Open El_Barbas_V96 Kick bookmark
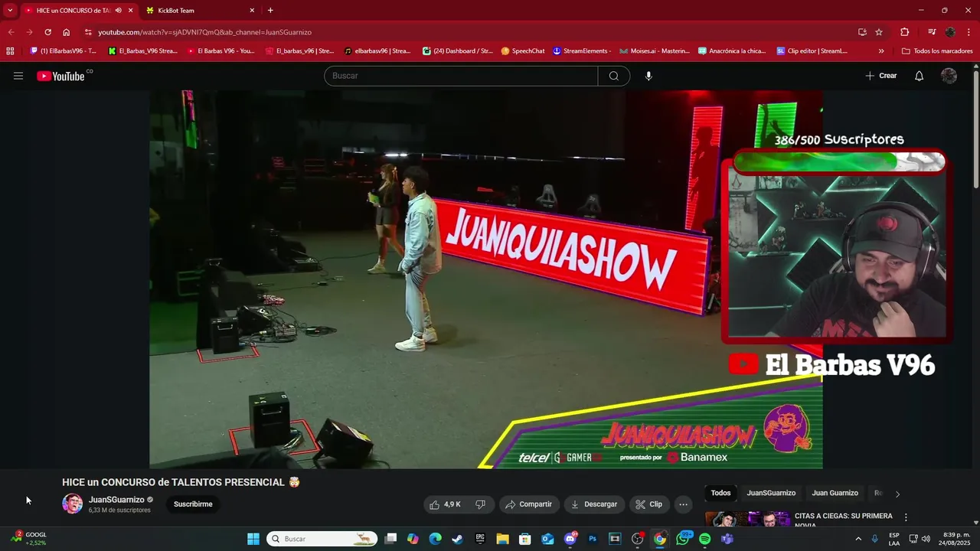Screen dimensions: 980x551 point(143,51)
